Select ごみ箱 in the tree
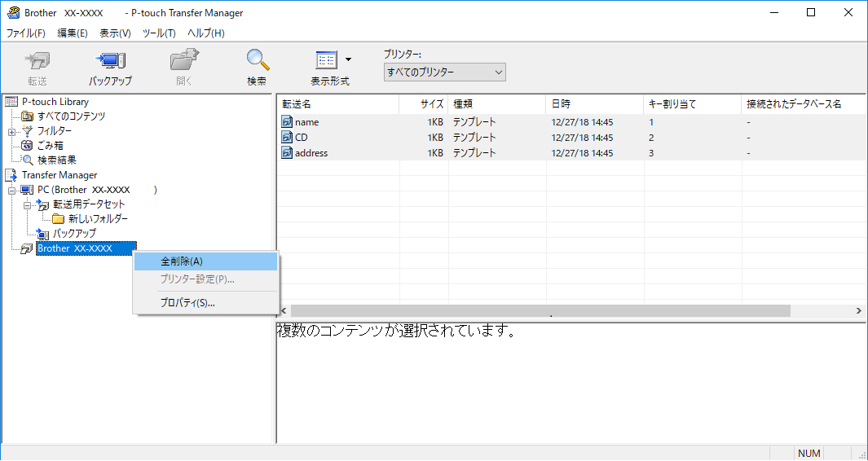 tap(51, 146)
